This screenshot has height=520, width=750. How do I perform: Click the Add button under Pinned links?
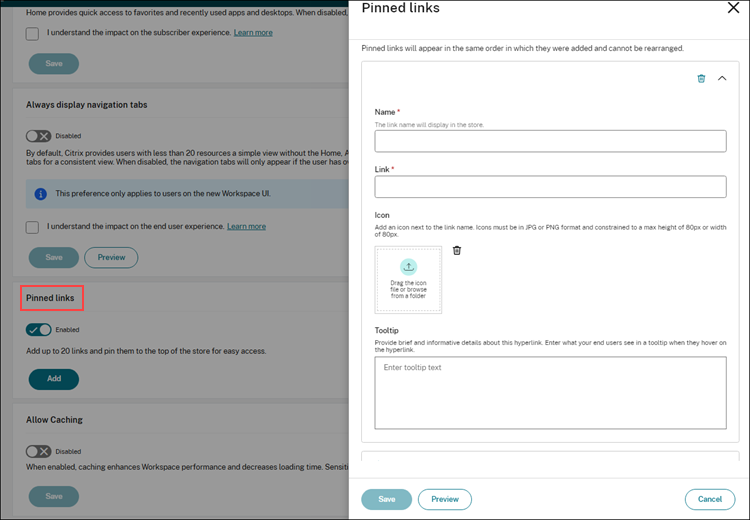54,379
